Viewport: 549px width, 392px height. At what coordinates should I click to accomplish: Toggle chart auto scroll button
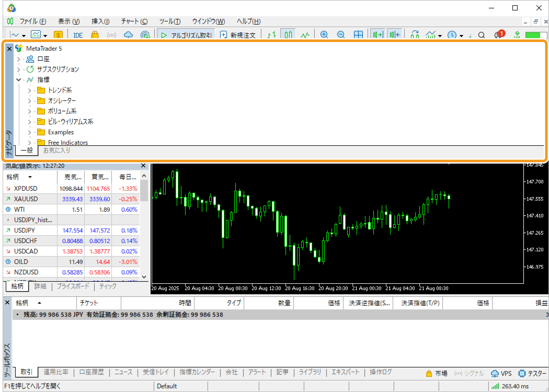378,34
